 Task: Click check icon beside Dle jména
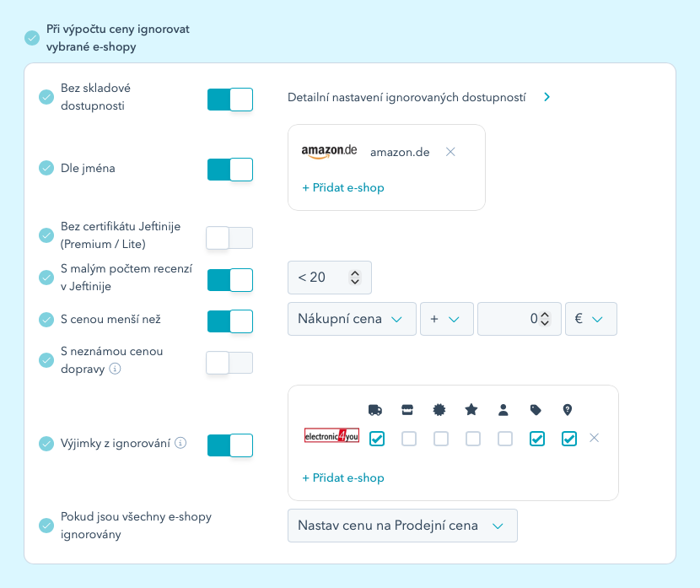click(46, 169)
